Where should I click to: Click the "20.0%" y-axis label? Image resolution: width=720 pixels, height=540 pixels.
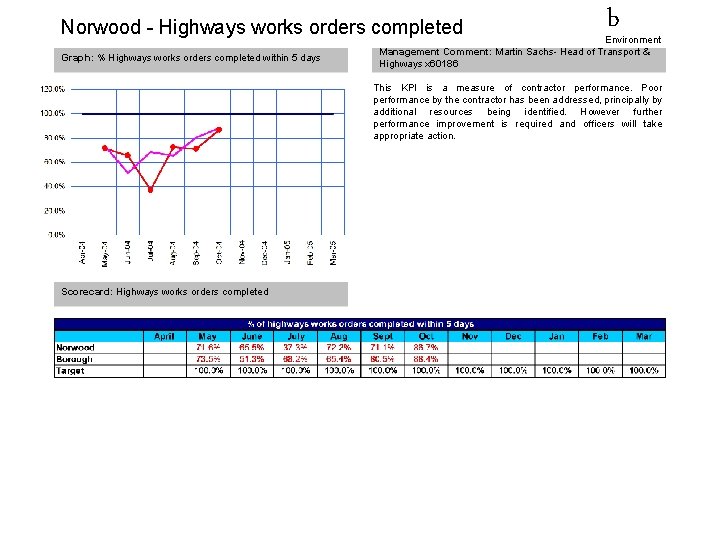tap(55, 211)
